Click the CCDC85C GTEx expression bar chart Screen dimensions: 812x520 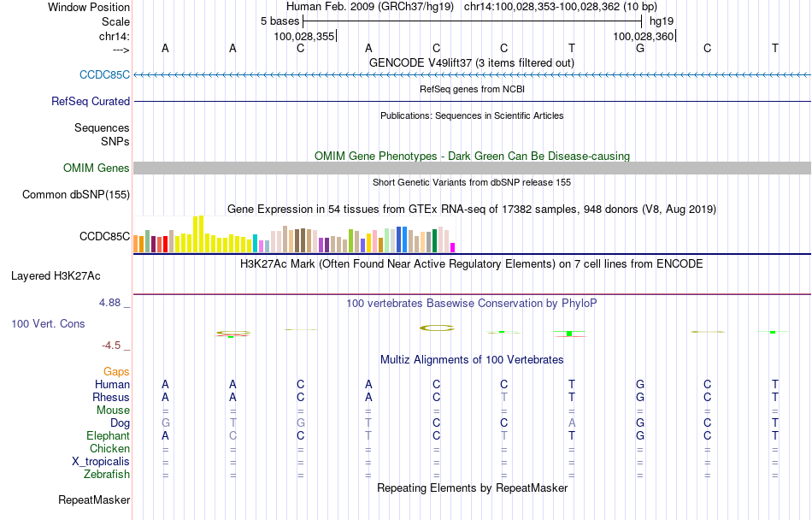point(294,234)
